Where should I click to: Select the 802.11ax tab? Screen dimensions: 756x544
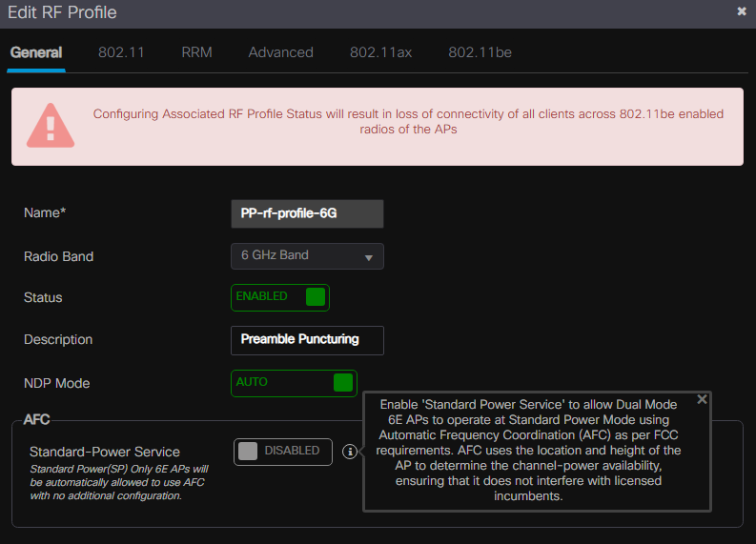tap(380, 52)
